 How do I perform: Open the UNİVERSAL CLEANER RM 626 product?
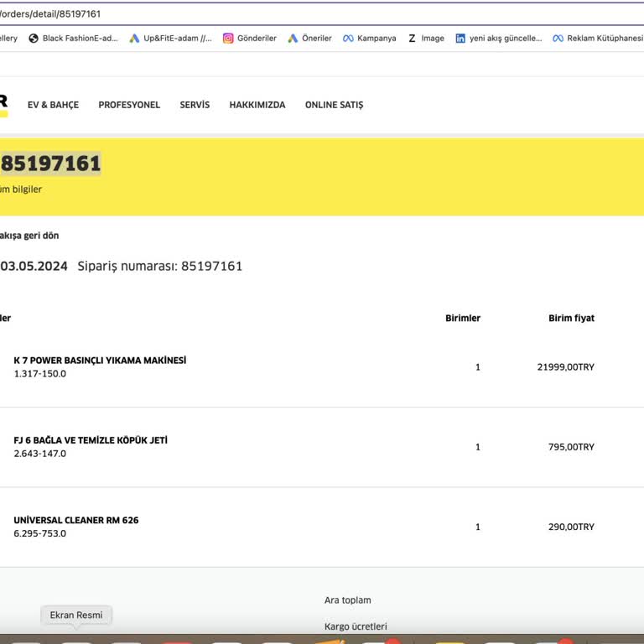click(x=76, y=520)
